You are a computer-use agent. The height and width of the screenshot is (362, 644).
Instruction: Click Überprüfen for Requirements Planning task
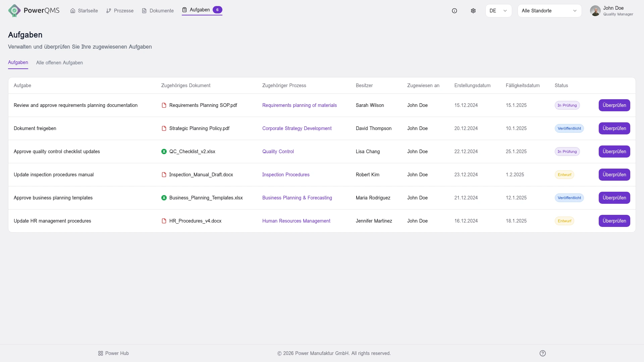tap(614, 105)
